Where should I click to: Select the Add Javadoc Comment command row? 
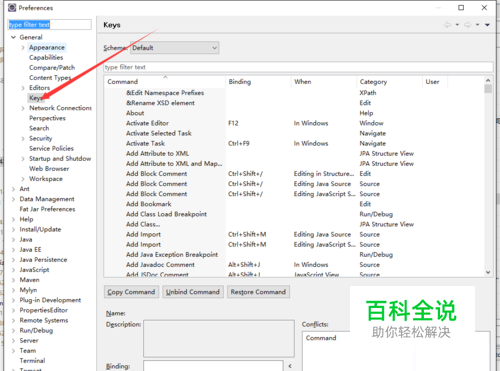pos(294,265)
